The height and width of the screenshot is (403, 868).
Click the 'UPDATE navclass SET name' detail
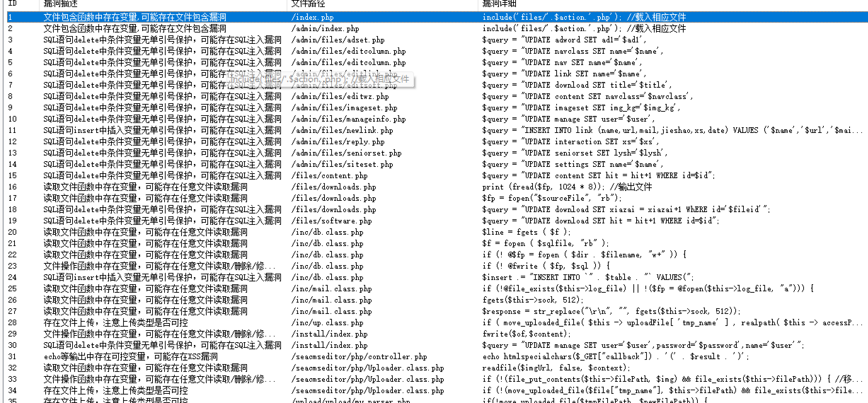coord(573,51)
